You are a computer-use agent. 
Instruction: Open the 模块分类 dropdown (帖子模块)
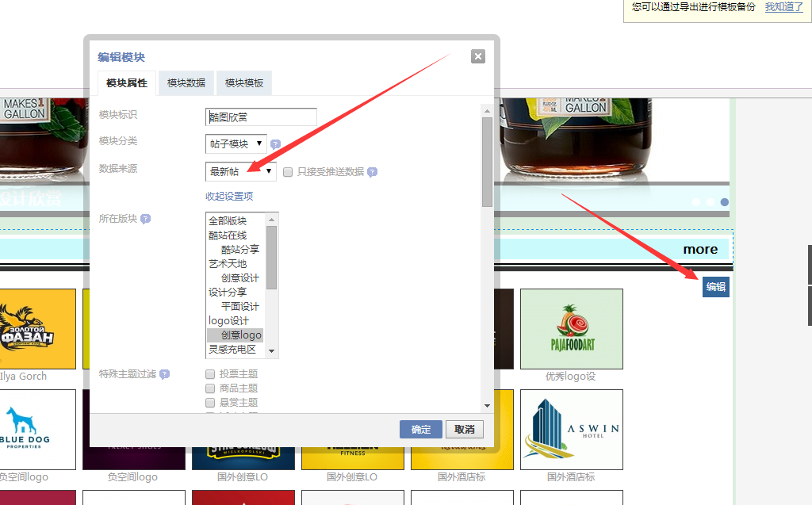236,143
